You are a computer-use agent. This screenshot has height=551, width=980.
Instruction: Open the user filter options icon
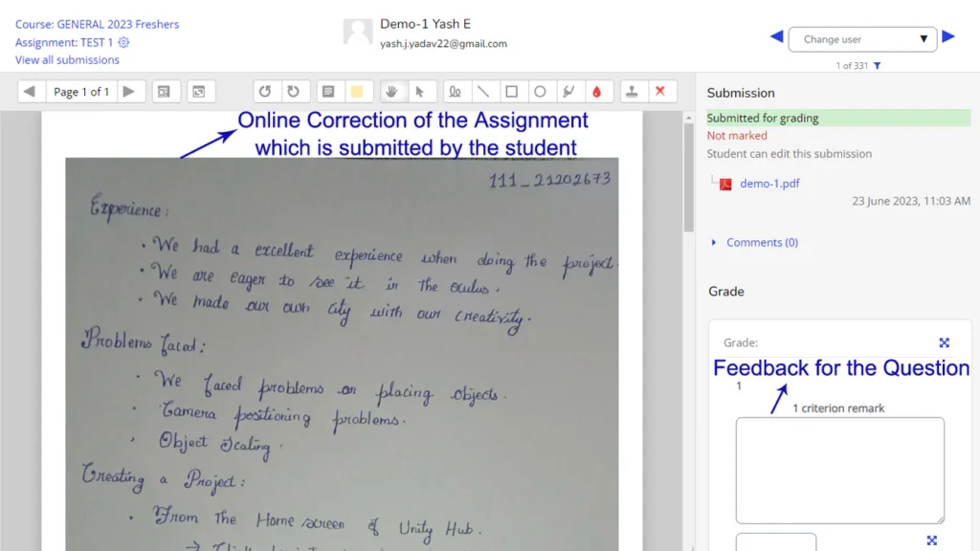pos(878,66)
